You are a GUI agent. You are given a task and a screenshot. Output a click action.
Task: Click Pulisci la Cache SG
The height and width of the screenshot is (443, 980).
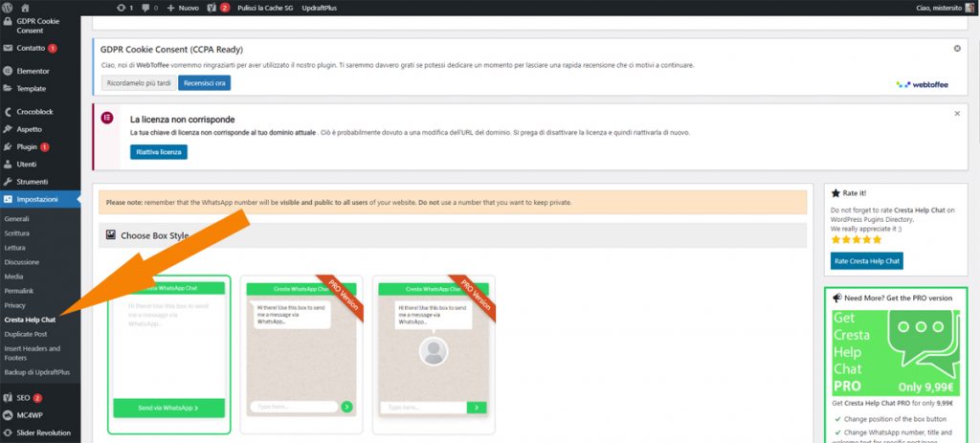(266, 8)
